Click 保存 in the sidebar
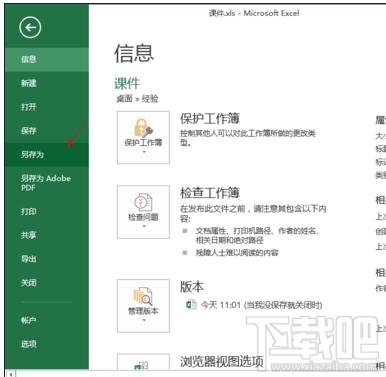This screenshot has height=377, width=386. pyautogui.click(x=47, y=131)
